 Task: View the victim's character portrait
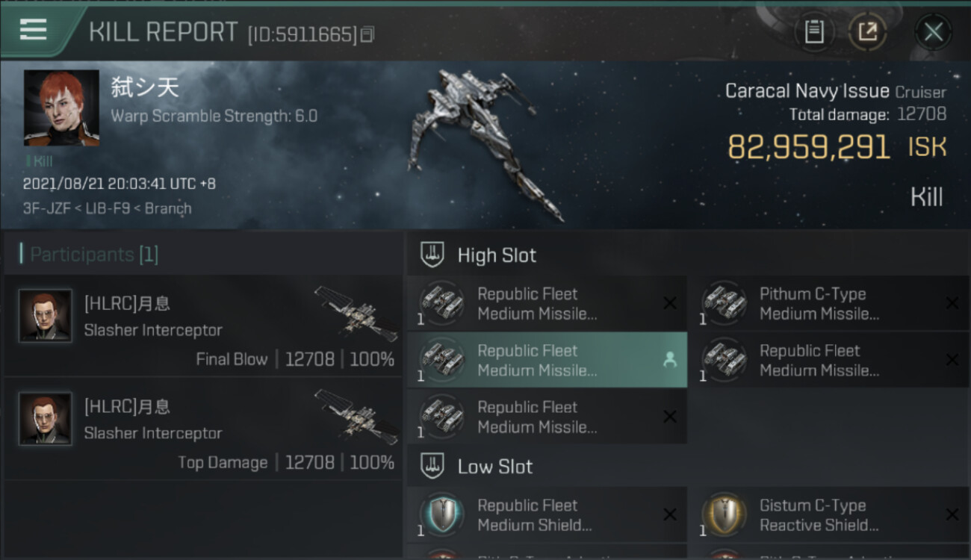[x=61, y=108]
